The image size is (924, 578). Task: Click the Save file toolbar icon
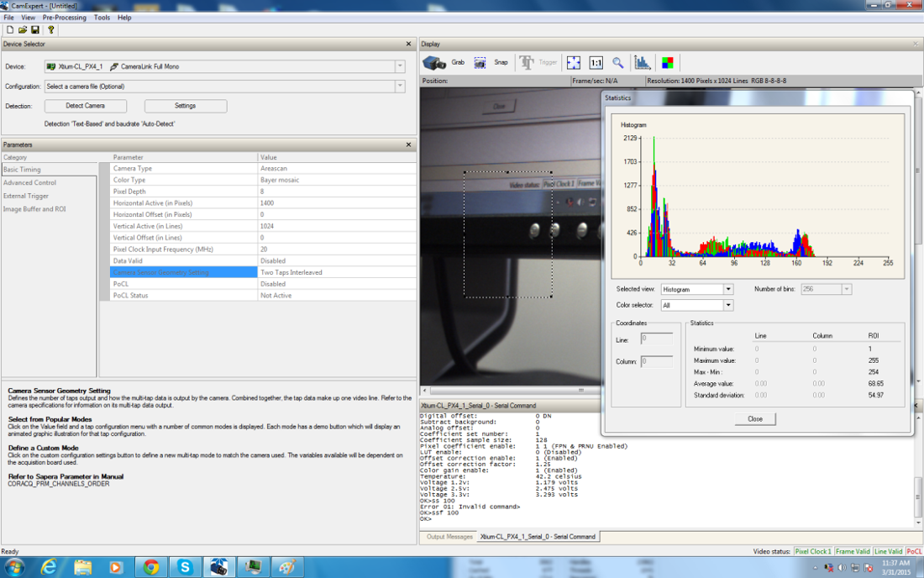[x=35, y=29]
